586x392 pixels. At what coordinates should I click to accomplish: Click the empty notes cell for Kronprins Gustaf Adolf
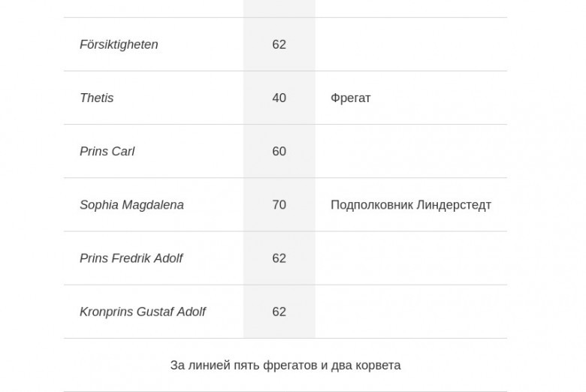click(x=411, y=312)
